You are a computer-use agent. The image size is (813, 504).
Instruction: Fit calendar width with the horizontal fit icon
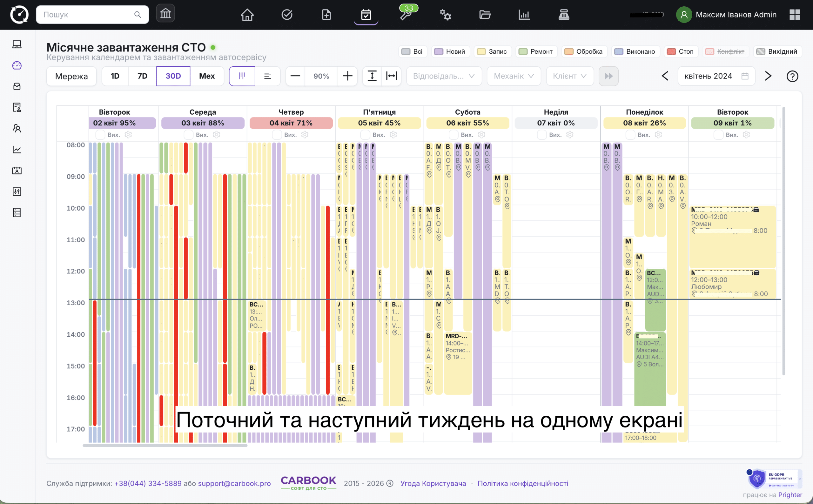tap(391, 76)
